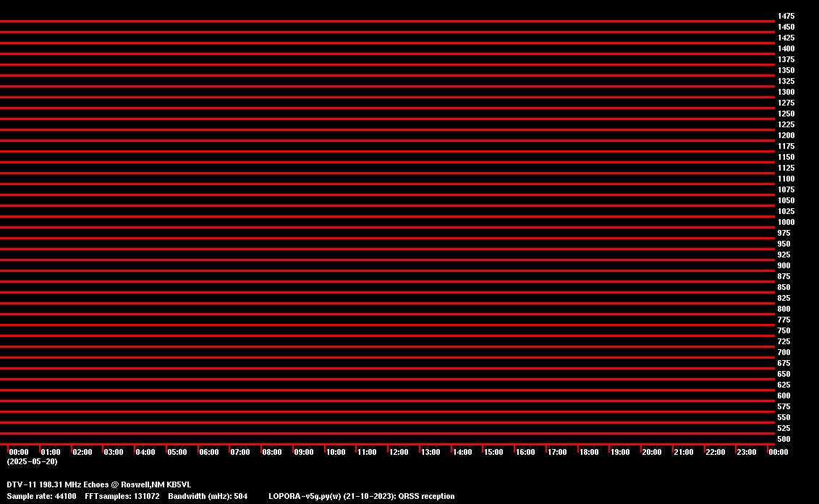The image size is (819, 504).
Task: Click the 15:00 time marker
Action: (493, 452)
